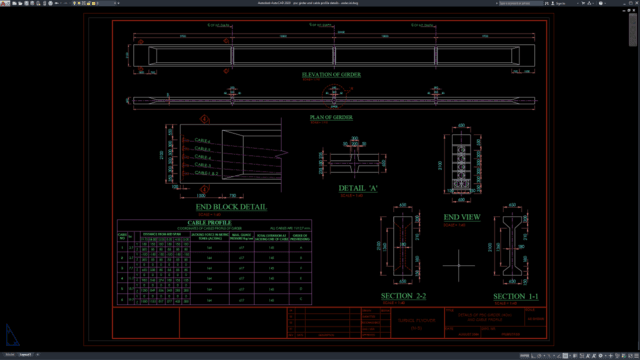Select the "DETAIL 'A'" title text
The height and width of the screenshot is (360, 640).
(358, 188)
